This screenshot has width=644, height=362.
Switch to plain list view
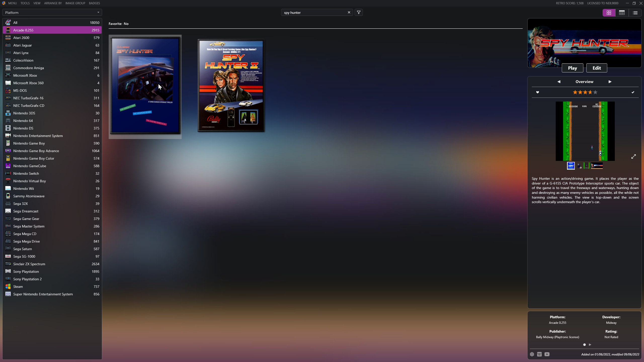[x=635, y=13]
